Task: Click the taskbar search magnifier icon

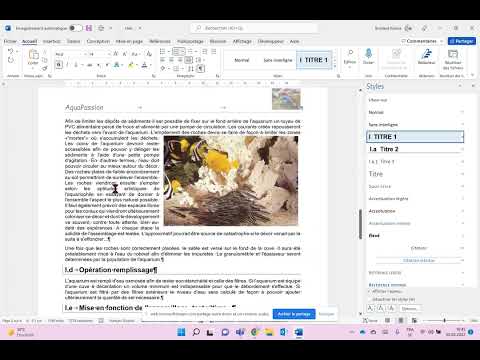Action: [x=196, y=332]
